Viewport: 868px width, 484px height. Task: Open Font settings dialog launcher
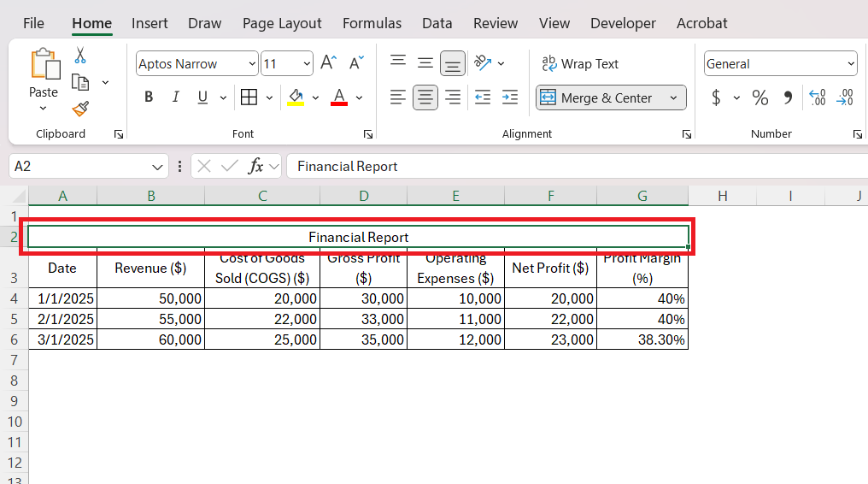point(368,134)
